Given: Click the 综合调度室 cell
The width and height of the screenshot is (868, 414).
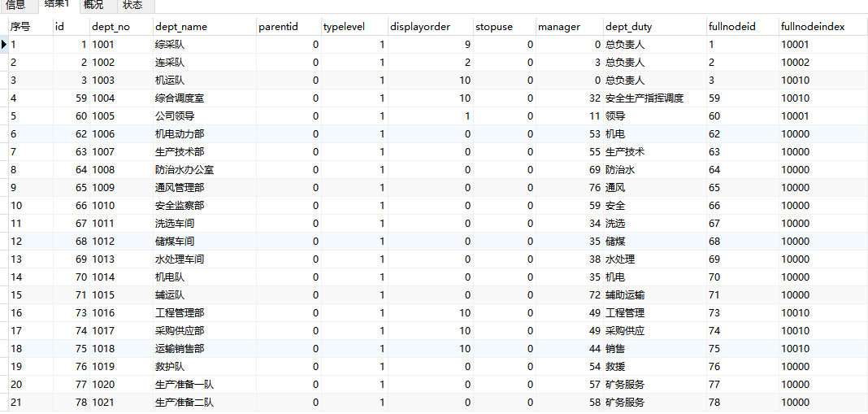Looking at the screenshot, I should click(205, 98).
